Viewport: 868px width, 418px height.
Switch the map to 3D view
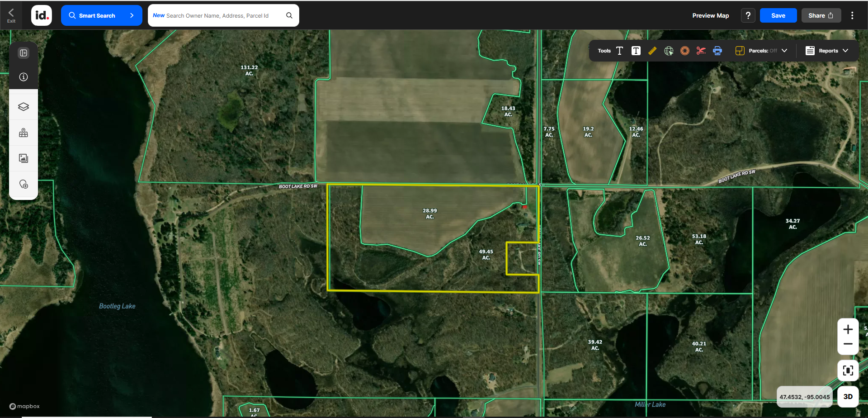pyautogui.click(x=848, y=396)
